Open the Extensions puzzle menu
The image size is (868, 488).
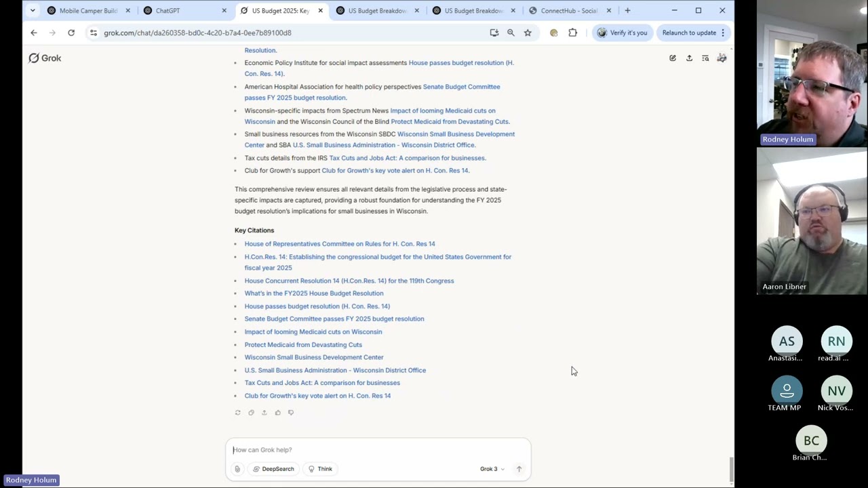coord(573,33)
